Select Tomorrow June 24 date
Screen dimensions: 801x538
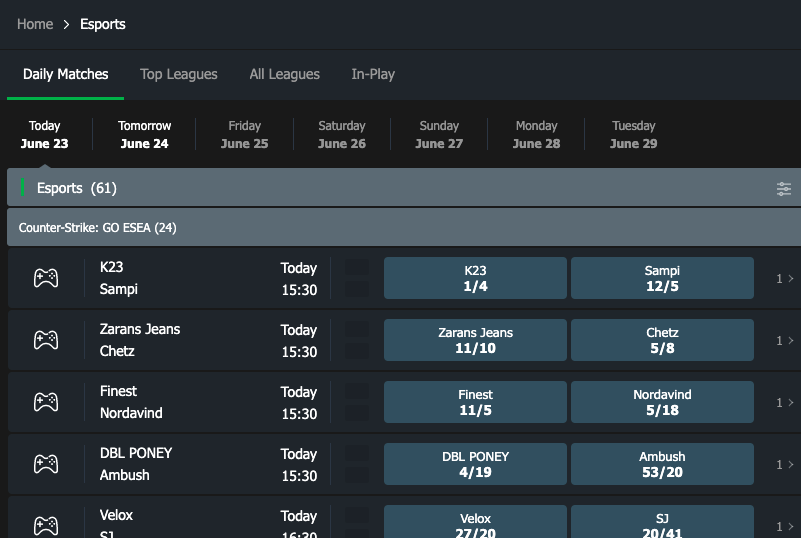tap(145, 134)
